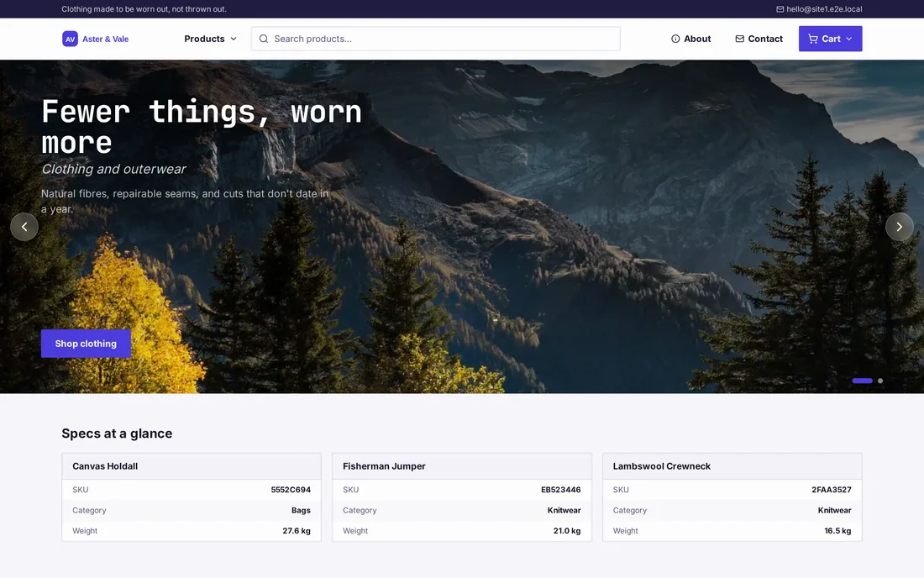Expand the Products chevron arrow

click(234, 39)
